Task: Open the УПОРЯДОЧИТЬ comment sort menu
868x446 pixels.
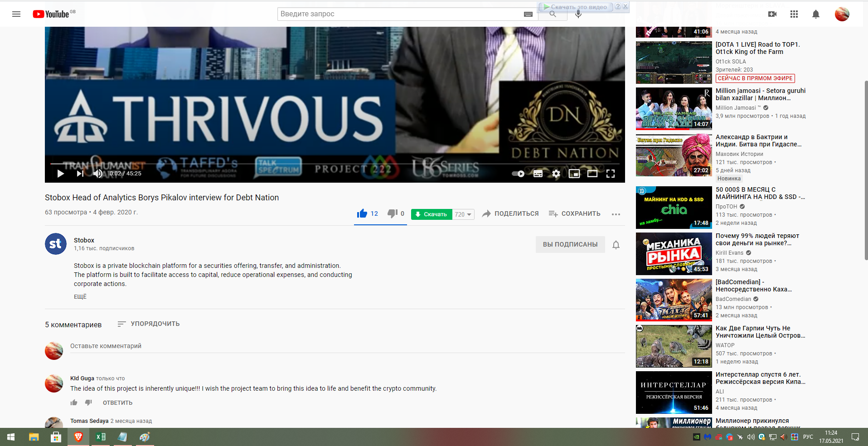Action: click(148, 324)
